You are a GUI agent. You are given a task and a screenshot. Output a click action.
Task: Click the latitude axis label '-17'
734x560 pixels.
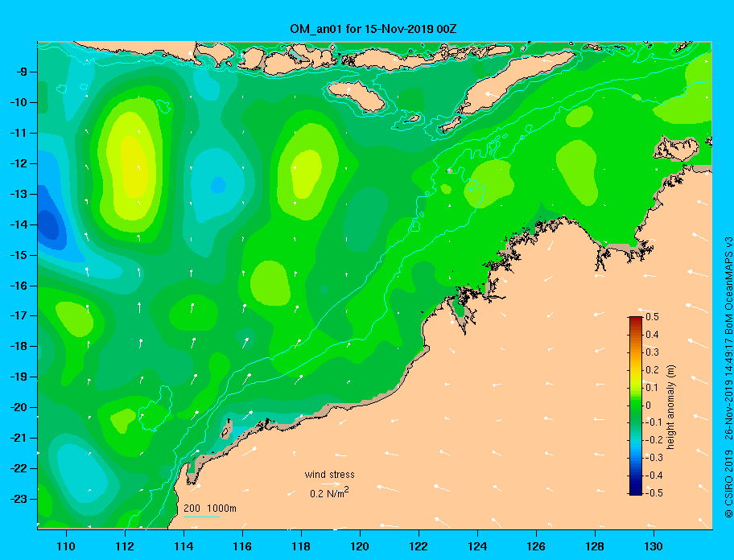19,315
